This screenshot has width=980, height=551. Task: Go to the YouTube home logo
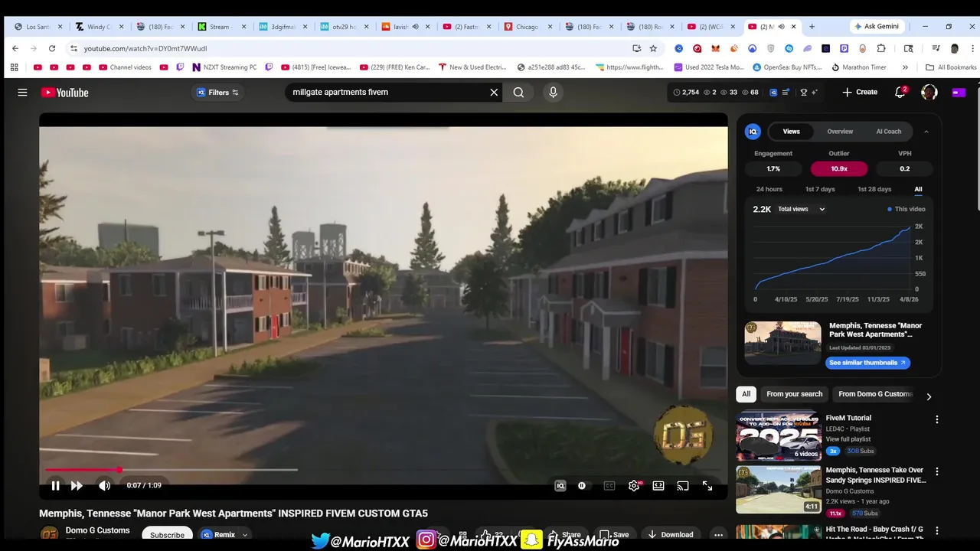65,93
